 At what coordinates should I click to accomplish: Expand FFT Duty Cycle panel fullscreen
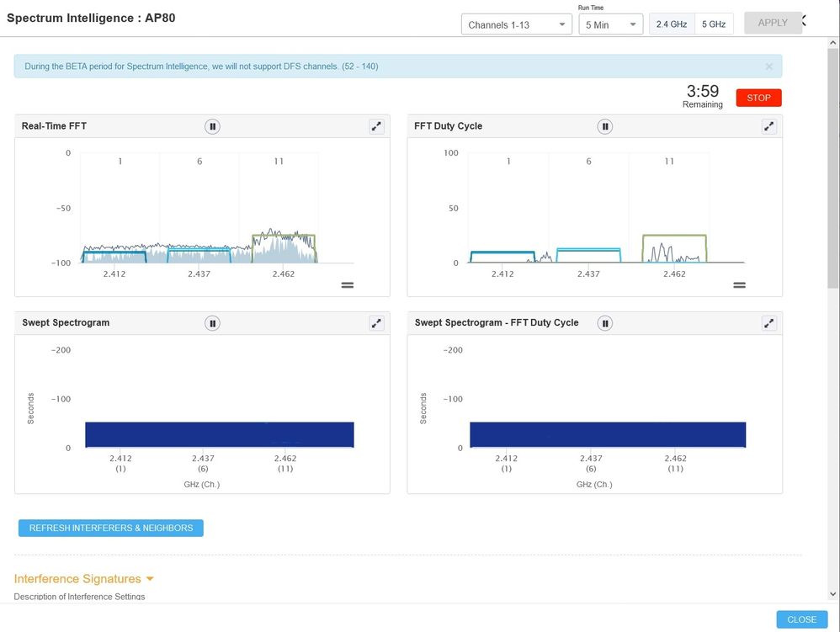point(768,126)
